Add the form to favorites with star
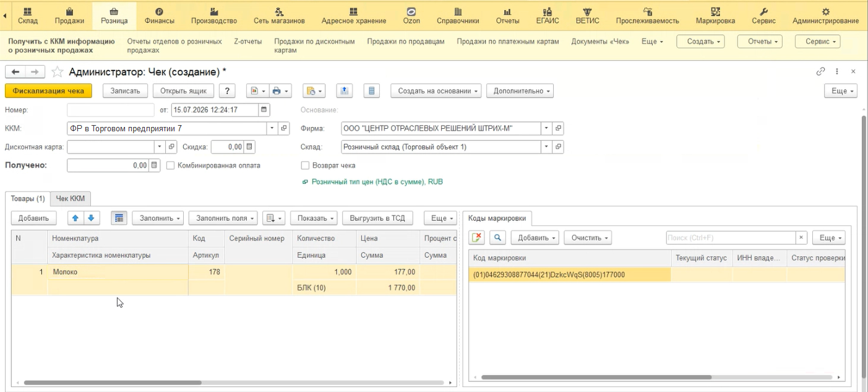Viewport: 868px width, 392px height. (x=58, y=72)
